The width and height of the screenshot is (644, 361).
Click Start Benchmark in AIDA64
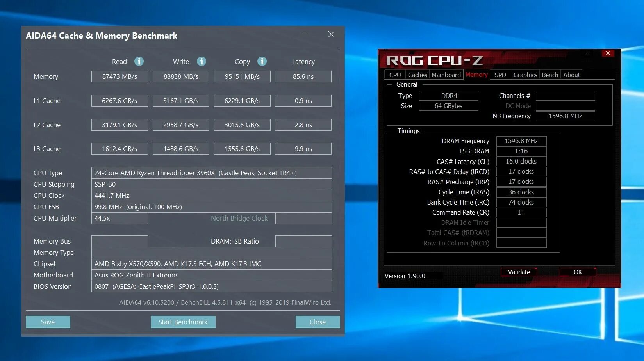(x=183, y=322)
